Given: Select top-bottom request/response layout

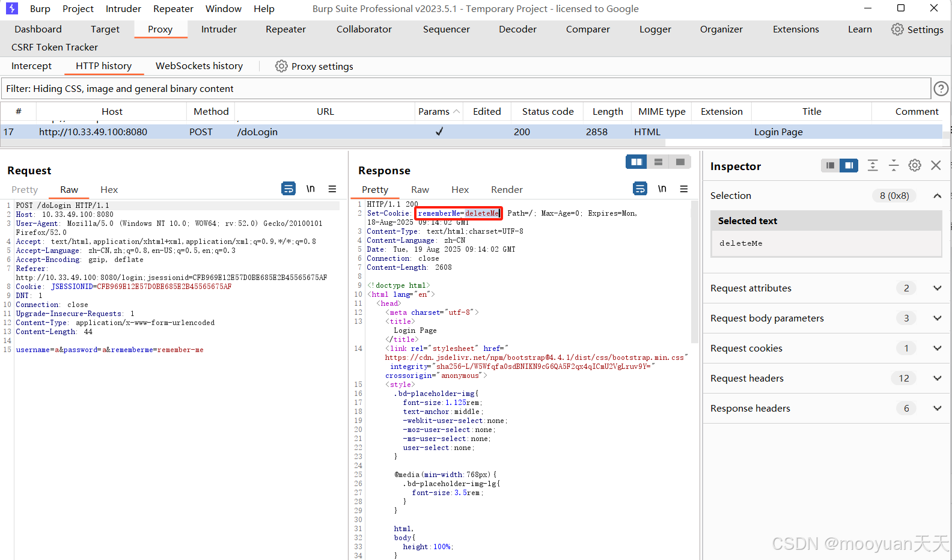Looking at the screenshot, I should click(658, 162).
